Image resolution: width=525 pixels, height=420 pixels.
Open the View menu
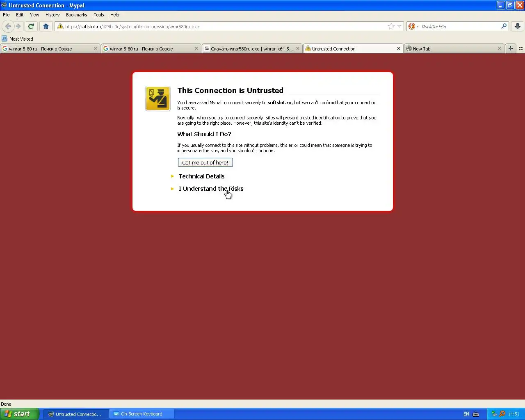pos(34,15)
